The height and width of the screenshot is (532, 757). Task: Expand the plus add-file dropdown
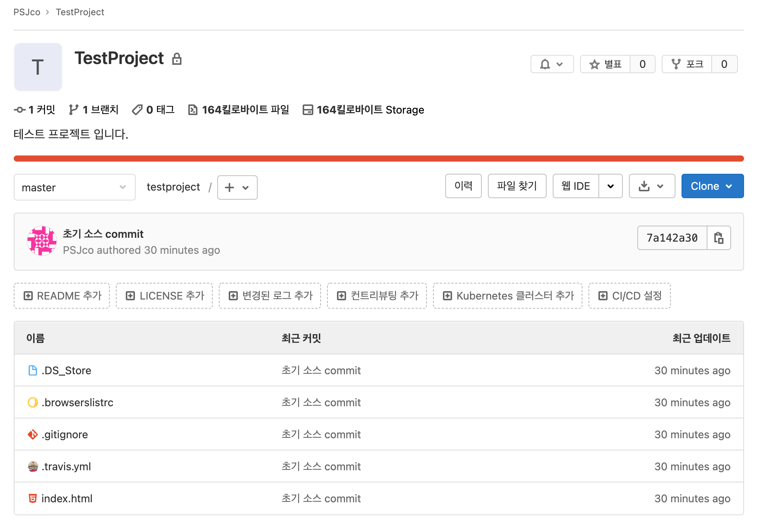click(237, 187)
